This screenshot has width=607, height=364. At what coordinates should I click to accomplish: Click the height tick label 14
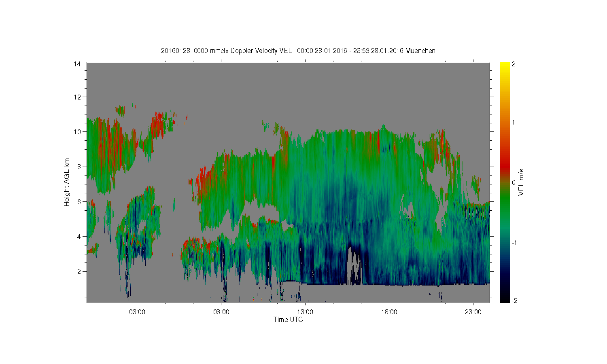click(x=77, y=64)
